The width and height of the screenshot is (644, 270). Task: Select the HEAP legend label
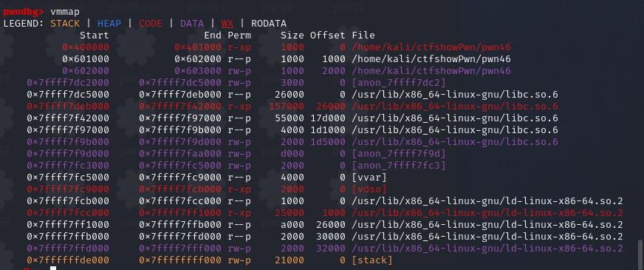109,24
